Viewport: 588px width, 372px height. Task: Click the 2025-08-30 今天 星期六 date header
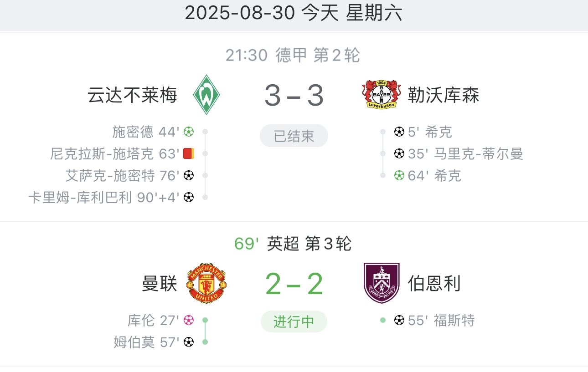pos(294,13)
